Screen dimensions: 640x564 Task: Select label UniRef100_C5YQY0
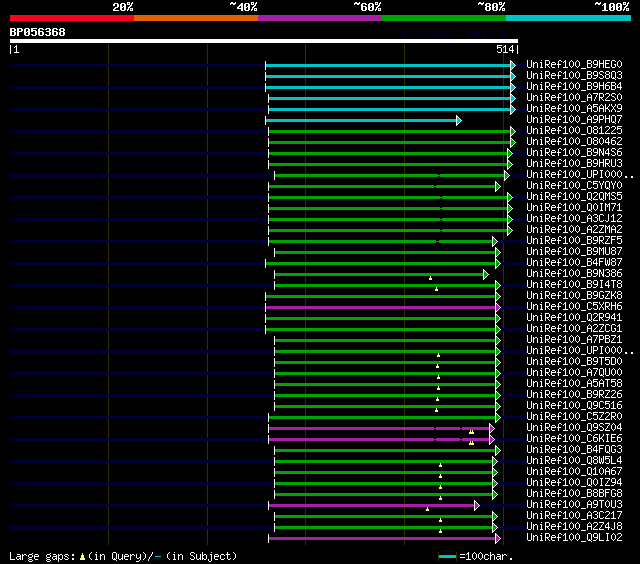574,186
